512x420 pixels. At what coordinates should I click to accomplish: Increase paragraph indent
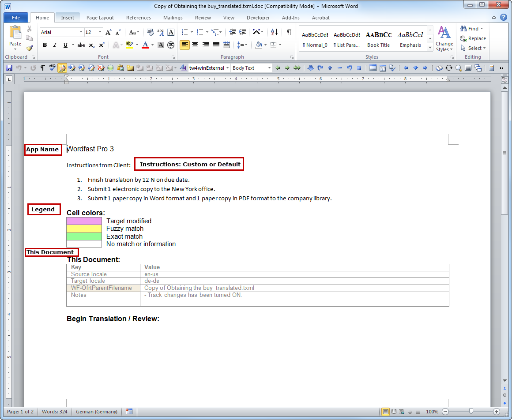coord(243,32)
